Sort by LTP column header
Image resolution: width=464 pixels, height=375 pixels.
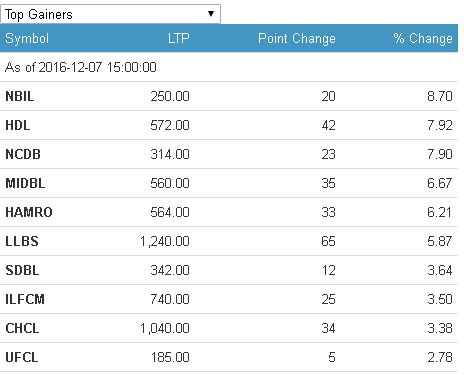coord(178,38)
